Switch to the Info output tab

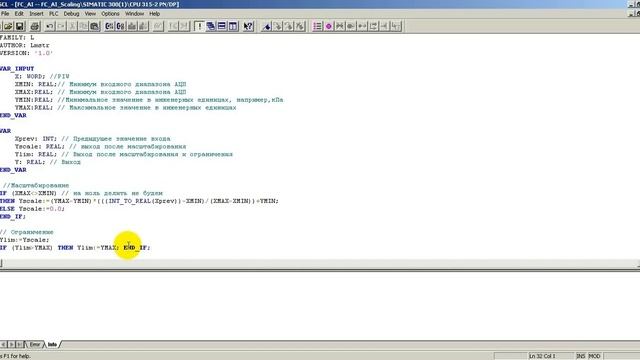click(x=52, y=344)
